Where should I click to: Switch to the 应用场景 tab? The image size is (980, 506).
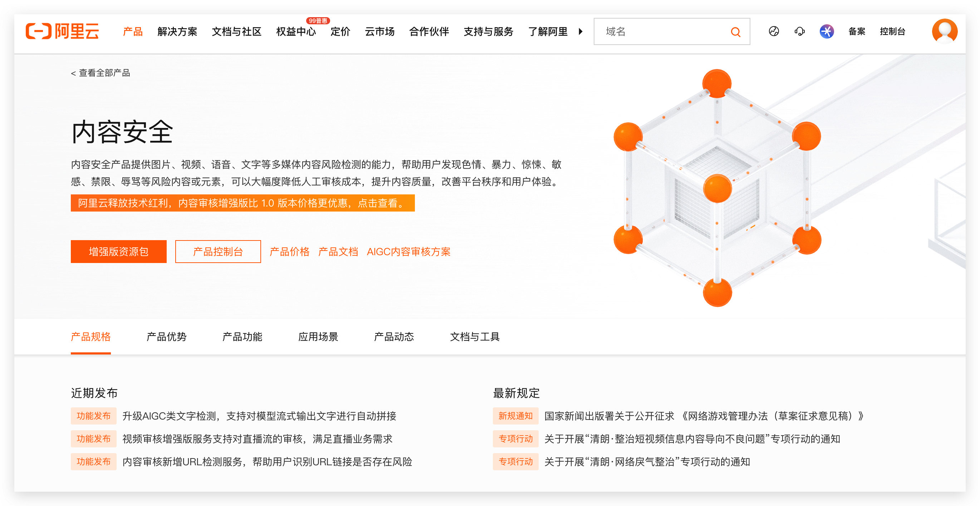coord(318,337)
